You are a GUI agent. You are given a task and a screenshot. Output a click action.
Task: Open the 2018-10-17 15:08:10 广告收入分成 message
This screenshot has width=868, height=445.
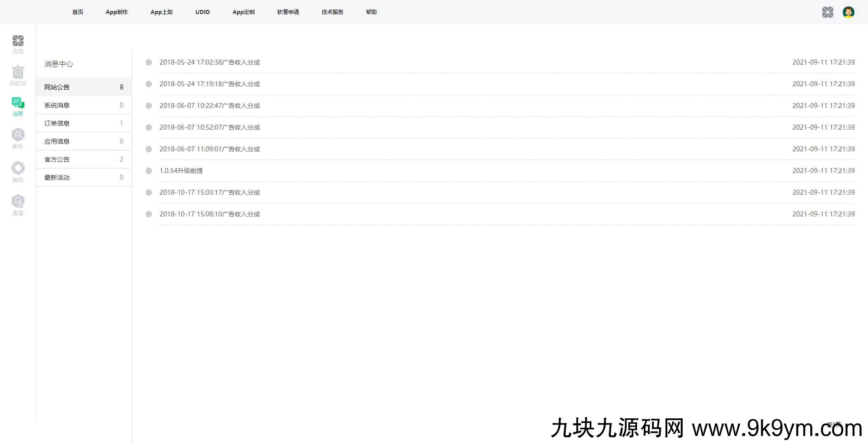(x=210, y=214)
